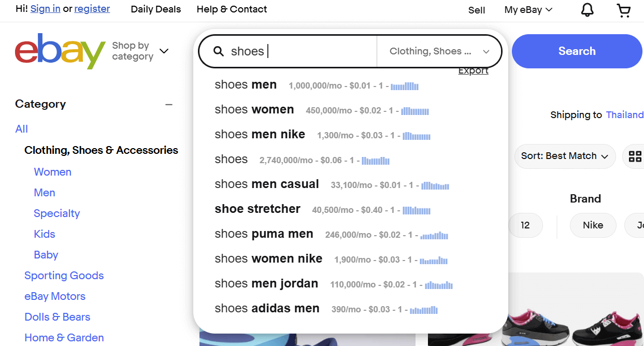Open the notifications bell icon
This screenshot has height=346, width=644.
587,10
